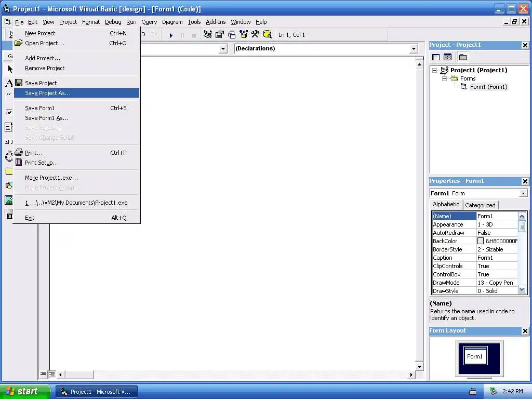
Task: Switch to Full Module View at code window bottom
Action: (x=51, y=374)
